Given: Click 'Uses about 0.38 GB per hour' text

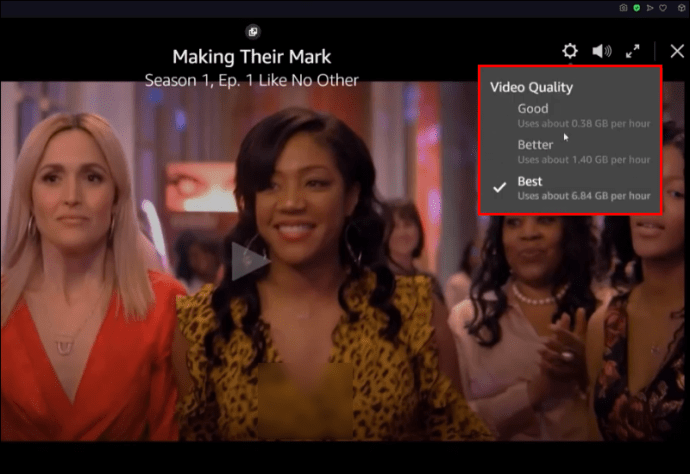Looking at the screenshot, I should pos(584,124).
